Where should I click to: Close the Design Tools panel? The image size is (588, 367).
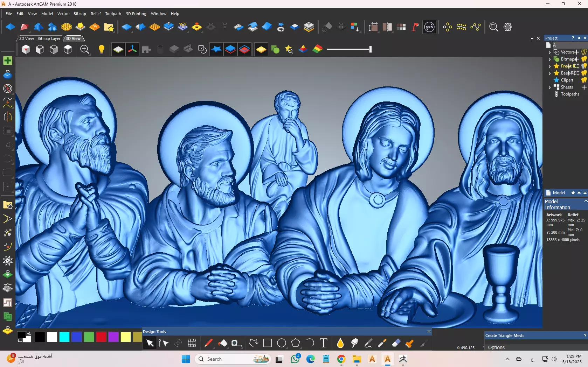coord(429,331)
